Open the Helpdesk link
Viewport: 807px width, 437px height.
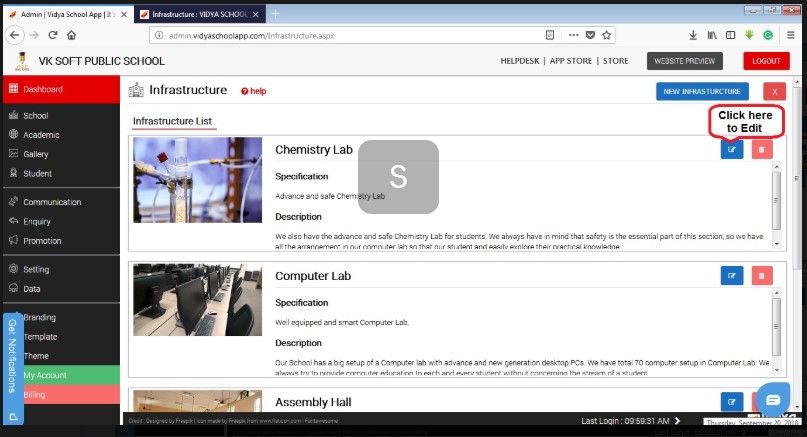click(x=520, y=61)
